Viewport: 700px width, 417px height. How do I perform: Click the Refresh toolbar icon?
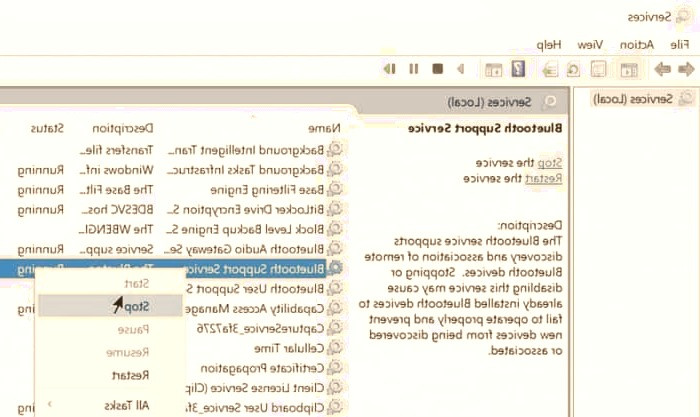click(571, 69)
